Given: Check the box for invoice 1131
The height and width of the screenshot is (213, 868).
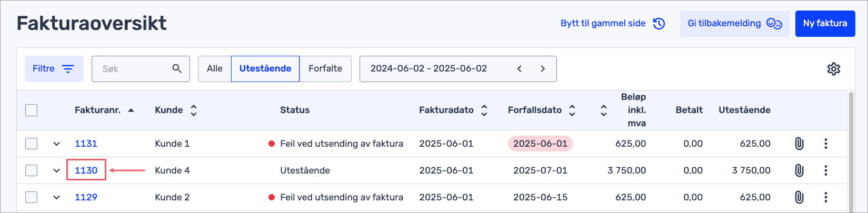Looking at the screenshot, I should tap(32, 144).
